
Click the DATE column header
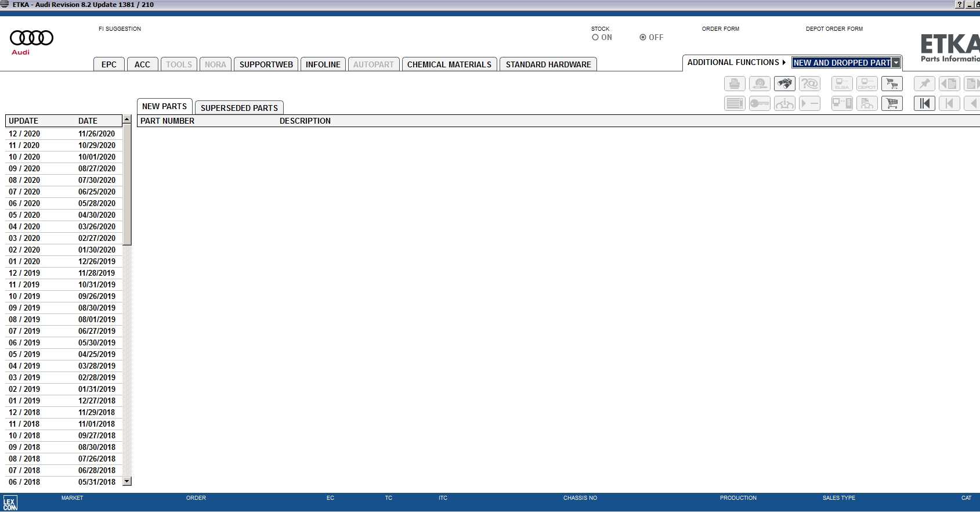coord(88,121)
